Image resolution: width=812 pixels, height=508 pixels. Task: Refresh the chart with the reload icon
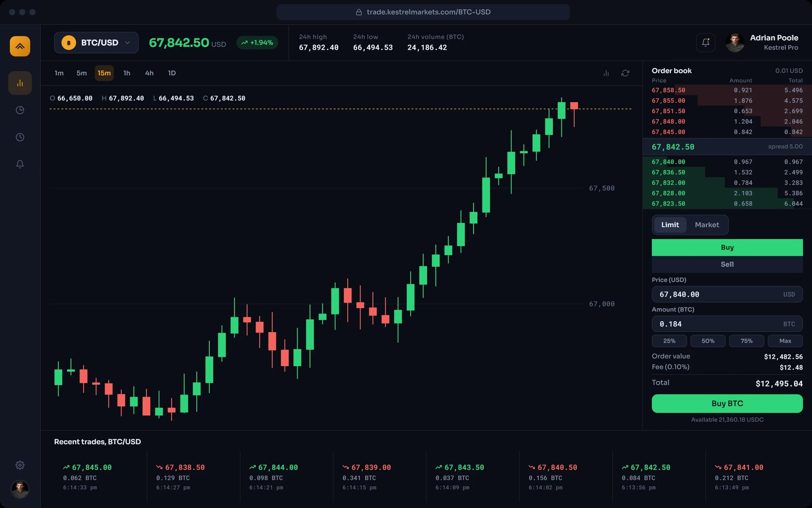click(625, 73)
